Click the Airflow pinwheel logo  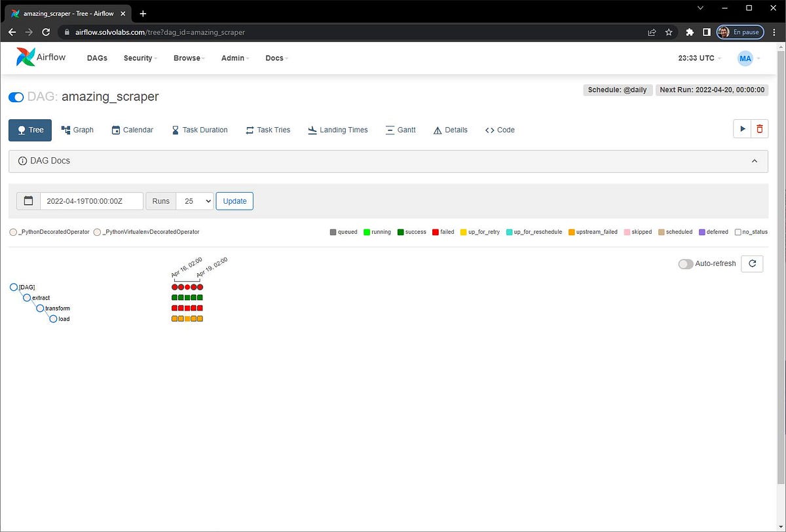(x=25, y=57)
